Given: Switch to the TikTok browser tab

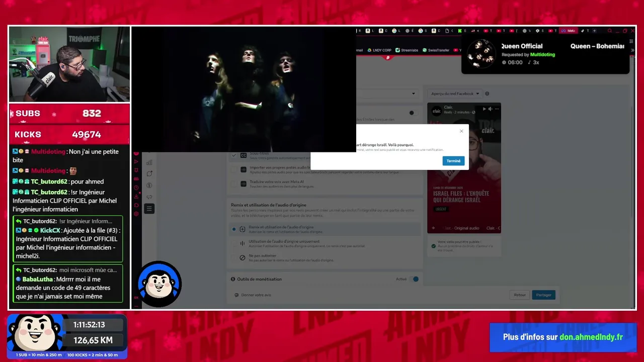Looking at the screenshot, I should tap(585, 31).
